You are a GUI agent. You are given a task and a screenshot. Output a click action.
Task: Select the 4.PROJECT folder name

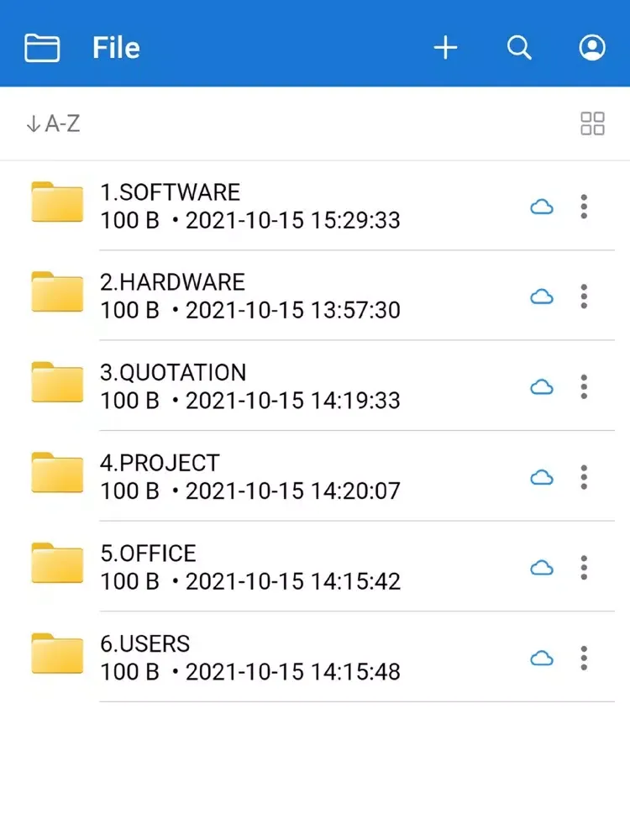[x=160, y=464]
